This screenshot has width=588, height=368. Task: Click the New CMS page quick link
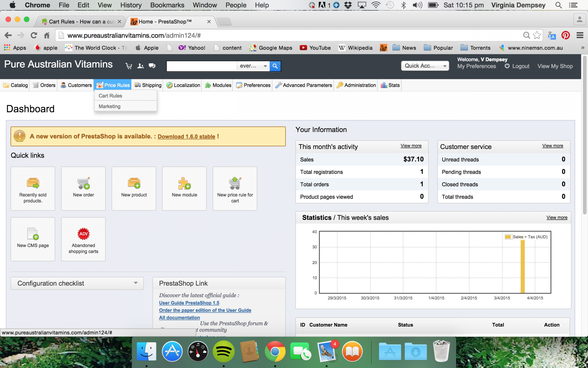click(33, 239)
